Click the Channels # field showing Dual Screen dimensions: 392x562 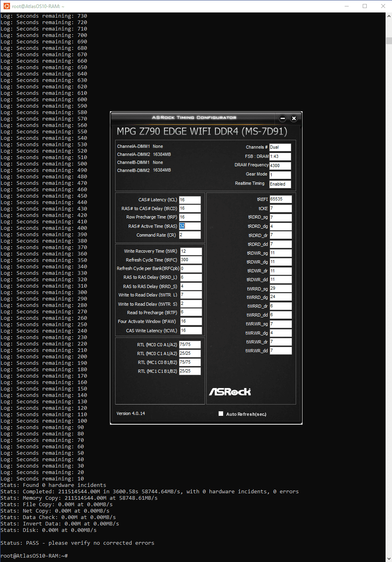(x=280, y=147)
